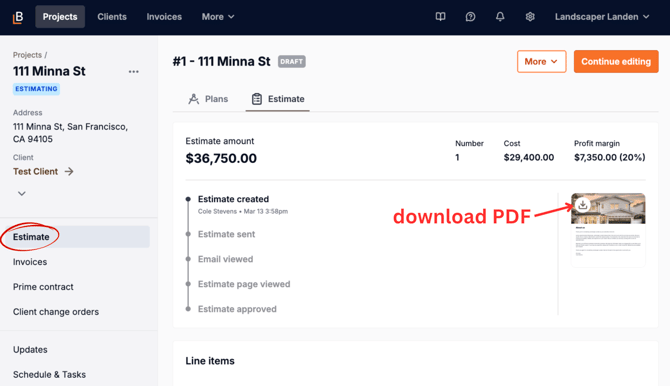
Task: Switch to the Plans tab
Action: point(208,99)
